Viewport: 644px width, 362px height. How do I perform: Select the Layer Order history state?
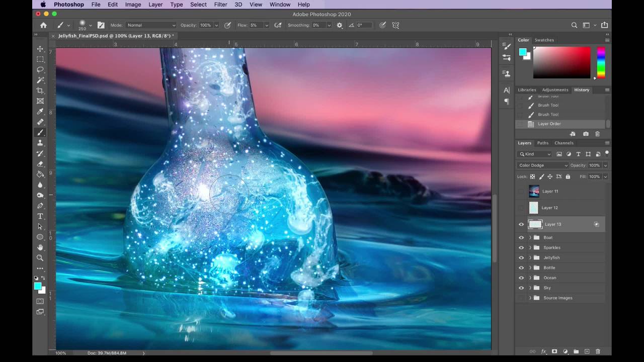tap(549, 124)
